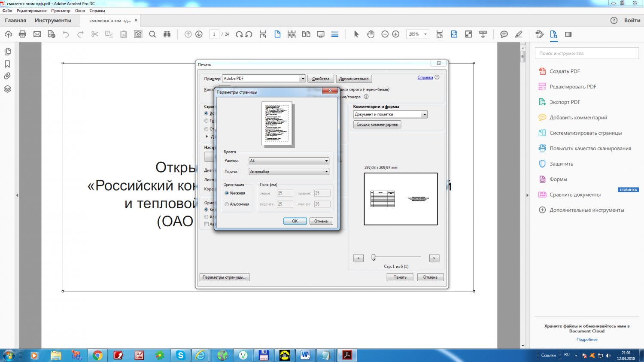This screenshot has width=644, height=362.
Task: Go to next page with down arrow
Action: pos(199,34)
